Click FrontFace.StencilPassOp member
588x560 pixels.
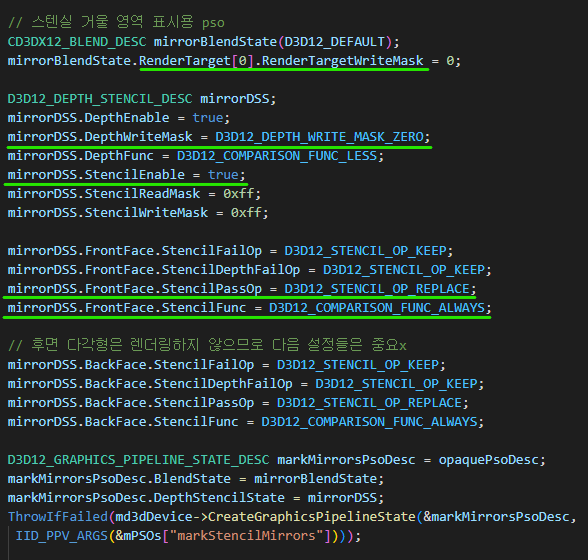coord(173,288)
